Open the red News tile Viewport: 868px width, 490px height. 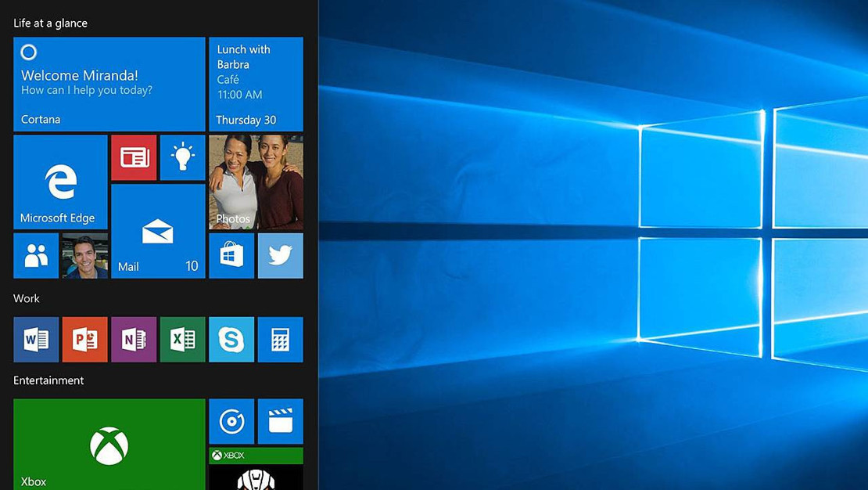[x=134, y=157]
